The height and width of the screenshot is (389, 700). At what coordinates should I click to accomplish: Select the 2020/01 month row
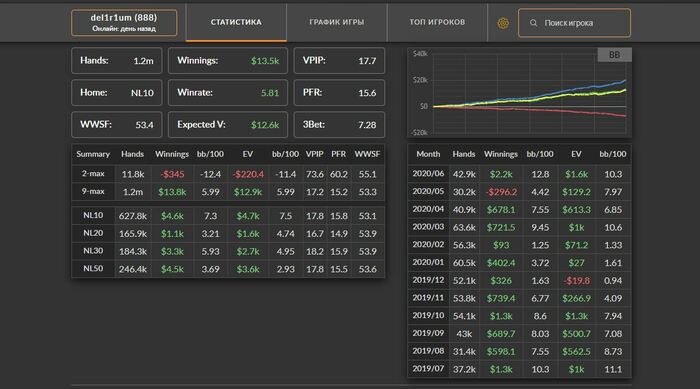[519, 263]
